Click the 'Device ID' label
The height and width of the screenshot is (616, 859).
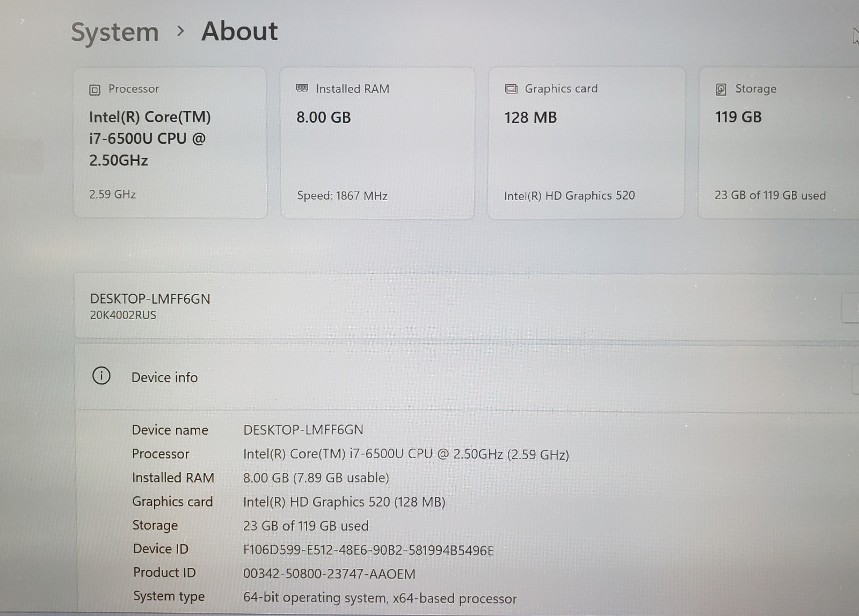[x=161, y=548]
